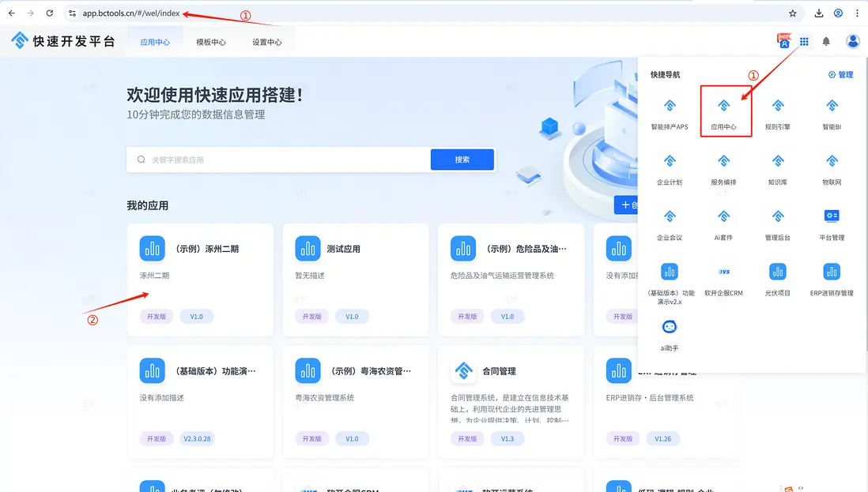Switch to the 设置中心 tab

268,43
